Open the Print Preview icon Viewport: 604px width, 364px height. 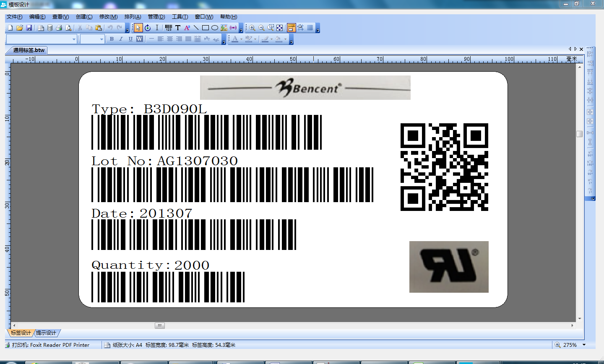coord(68,28)
